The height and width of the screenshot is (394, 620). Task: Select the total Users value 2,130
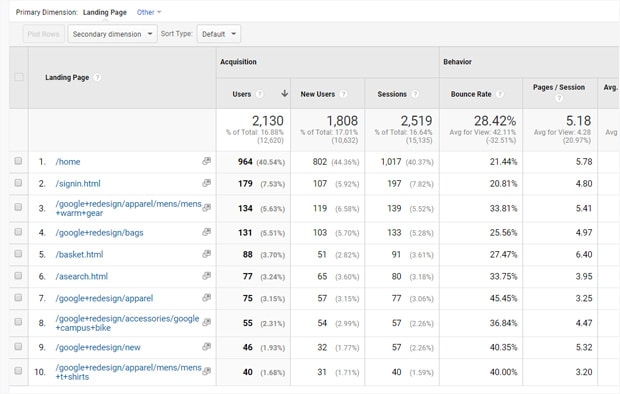(x=268, y=121)
